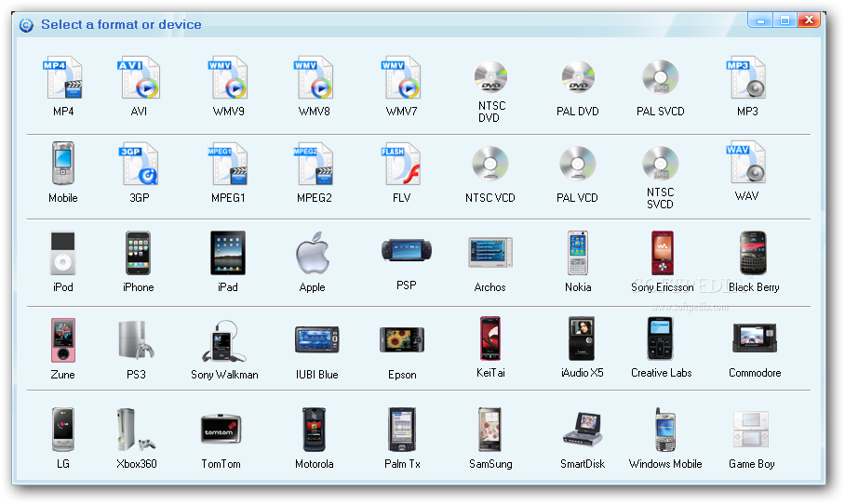This screenshot has height=504, width=845.
Task: Pick the PAL VCD disc icon
Action: 578,163
